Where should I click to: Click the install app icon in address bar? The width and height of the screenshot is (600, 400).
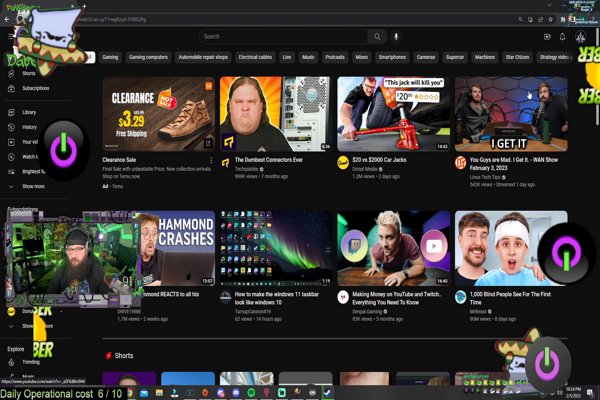coord(531,19)
